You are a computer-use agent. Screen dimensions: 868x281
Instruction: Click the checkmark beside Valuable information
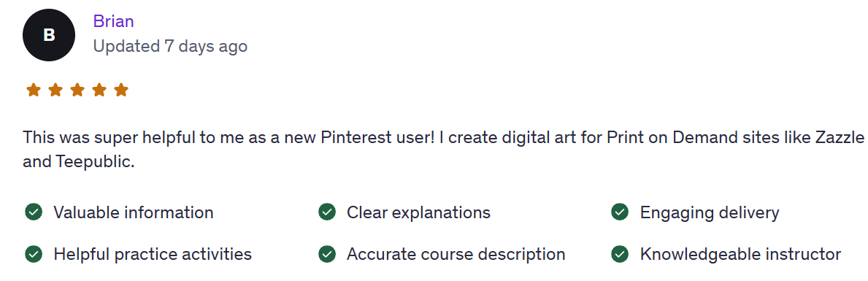pyautogui.click(x=34, y=212)
